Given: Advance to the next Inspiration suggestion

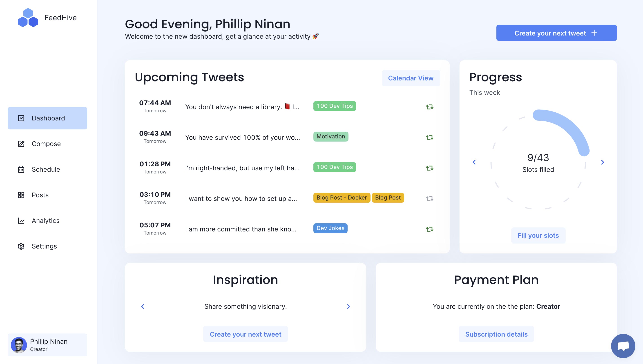Looking at the screenshot, I should (348, 306).
